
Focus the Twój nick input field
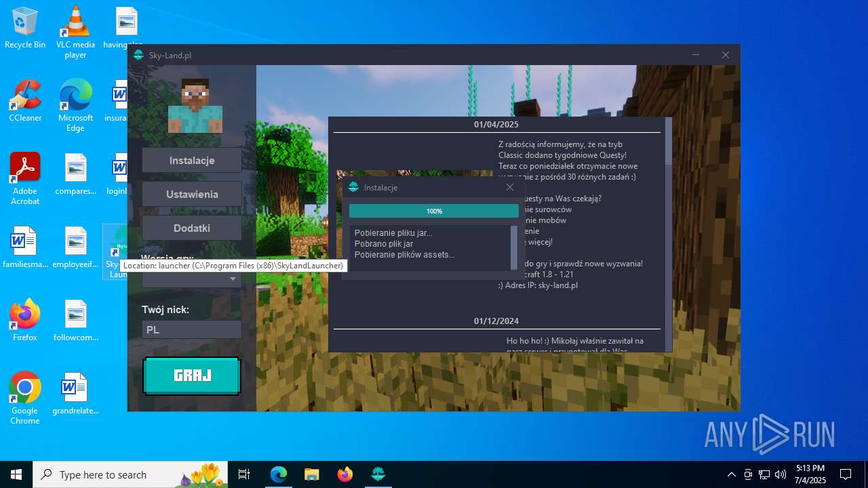coord(192,330)
